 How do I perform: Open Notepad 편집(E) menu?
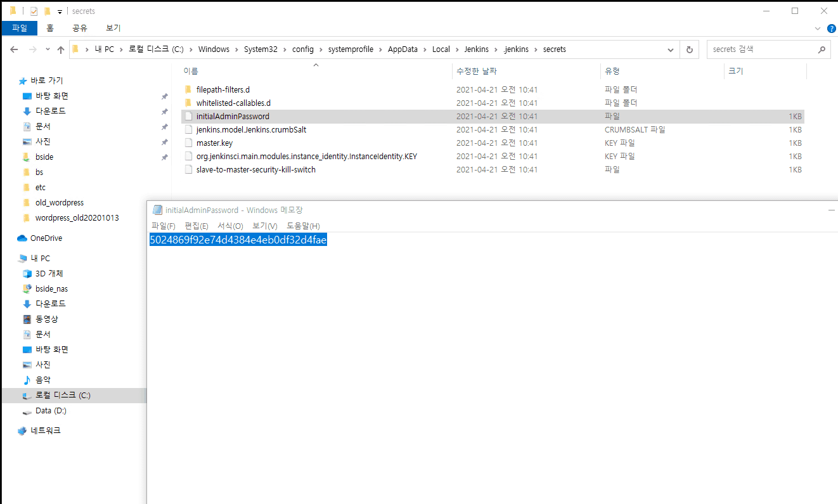(197, 226)
